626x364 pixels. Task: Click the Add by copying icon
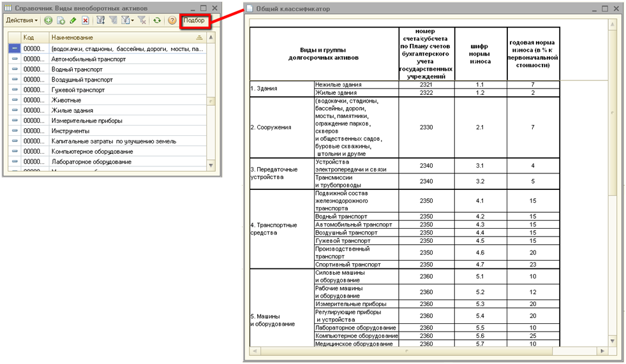[x=61, y=21]
